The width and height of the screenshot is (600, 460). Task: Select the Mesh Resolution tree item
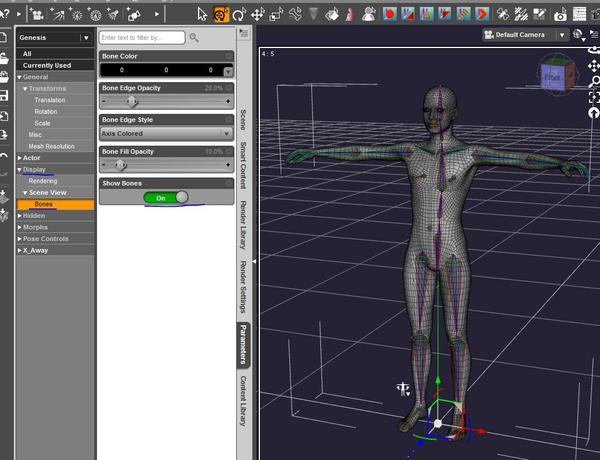51,146
